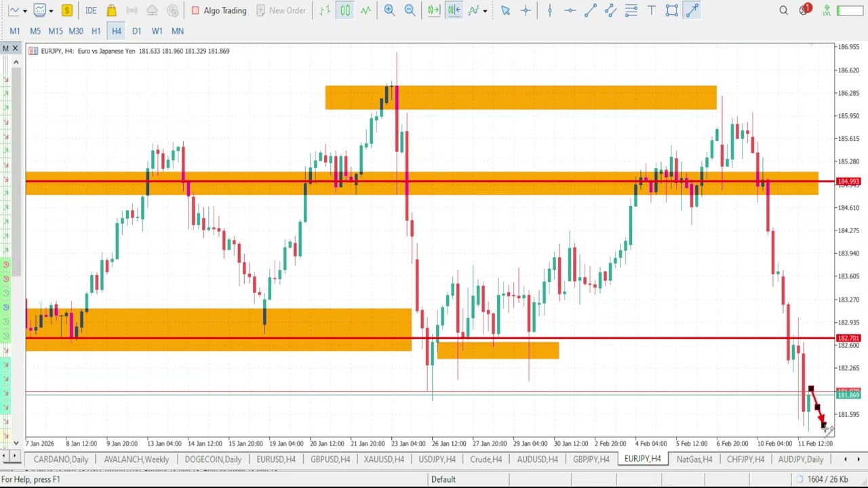The image size is (868, 488).
Task: Click the virtual hosting cloud icon
Action: (x=152, y=10)
